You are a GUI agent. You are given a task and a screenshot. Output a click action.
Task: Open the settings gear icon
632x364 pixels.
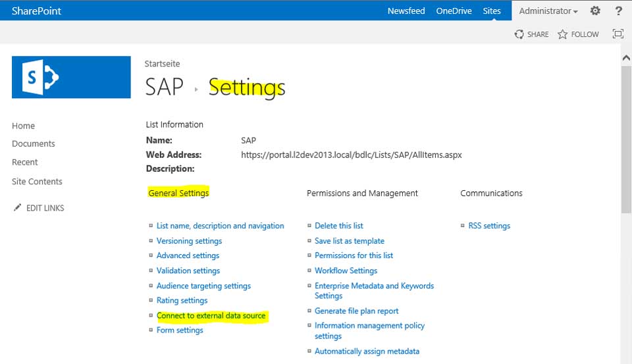pyautogui.click(x=595, y=11)
